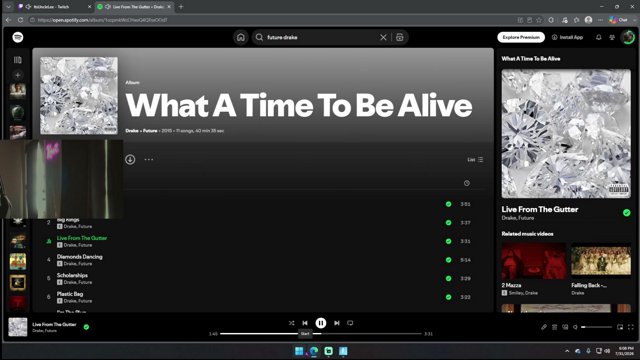Viewport: 640px width, 360px height.
Task: Expand the List view options dropdown
Action: pyautogui.click(x=475, y=160)
